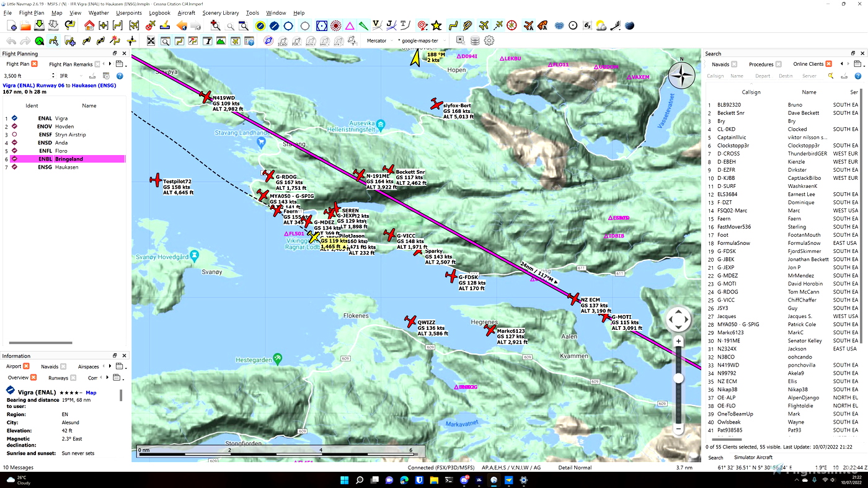Show the NDB stations dotted circle icon
The height and width of the screenshot is (488, 868).
[x=335, y=25]
